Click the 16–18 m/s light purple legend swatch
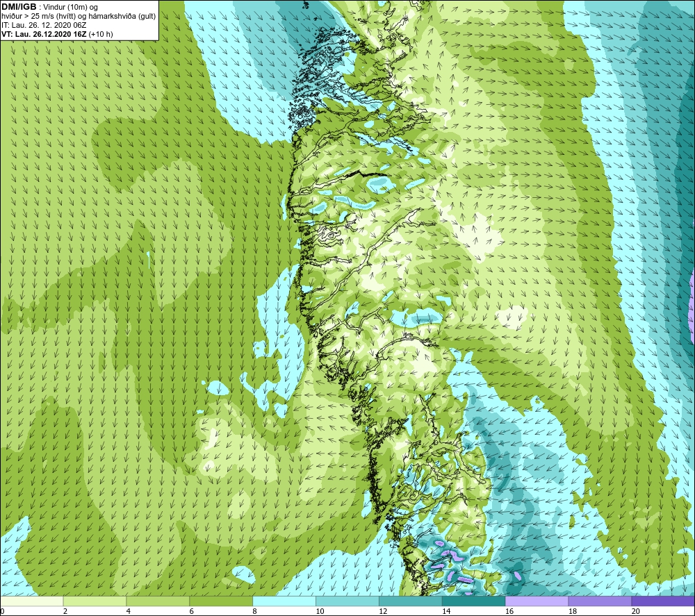Image resolution: width=695 pixels, height=616 pixels. pos(537,601)
